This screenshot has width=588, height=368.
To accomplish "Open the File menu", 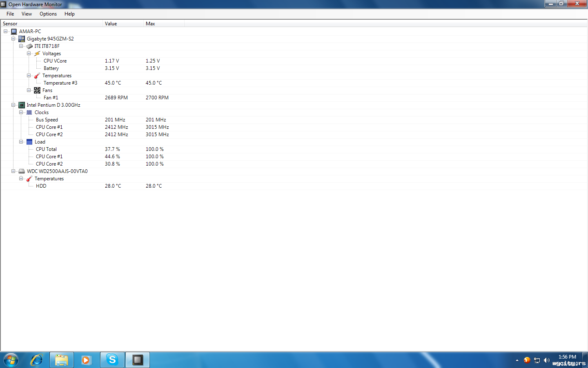I will point(10,14).
